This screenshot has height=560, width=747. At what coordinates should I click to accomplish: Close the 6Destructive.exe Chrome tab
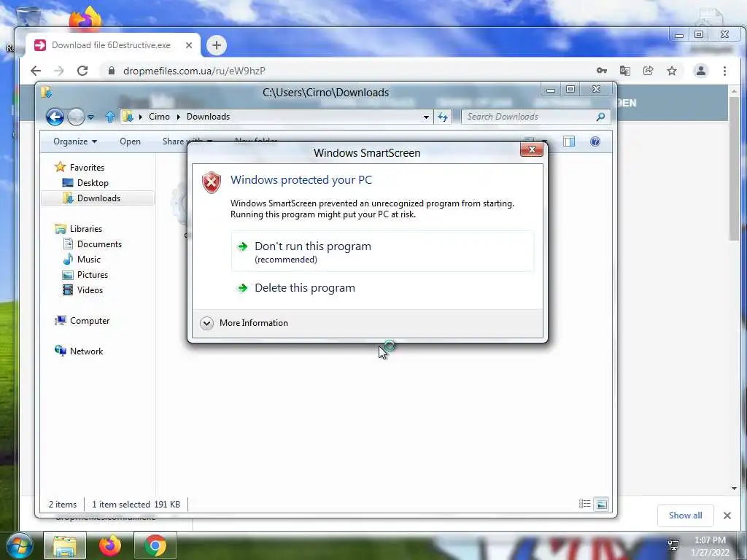coord(189,45)
